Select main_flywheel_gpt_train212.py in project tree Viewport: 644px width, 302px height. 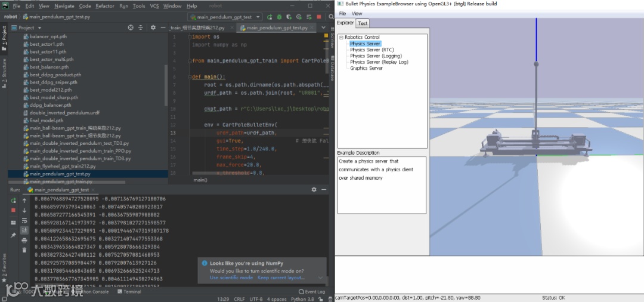point(63,167)
